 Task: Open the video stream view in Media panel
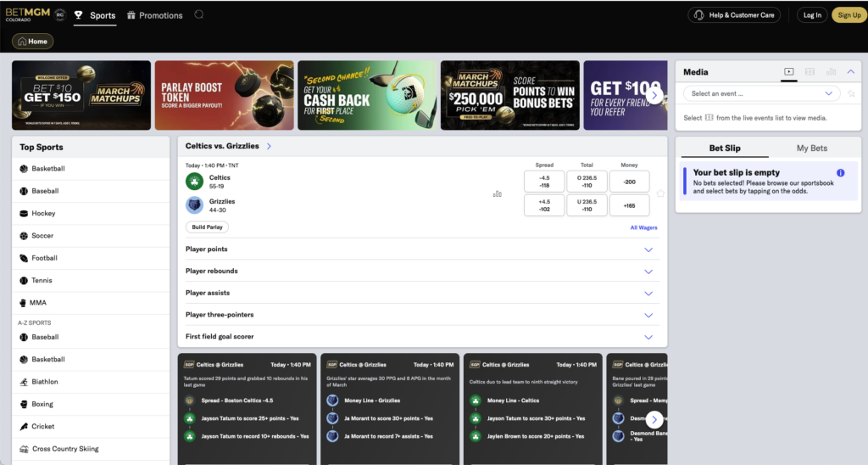[789, 72]
